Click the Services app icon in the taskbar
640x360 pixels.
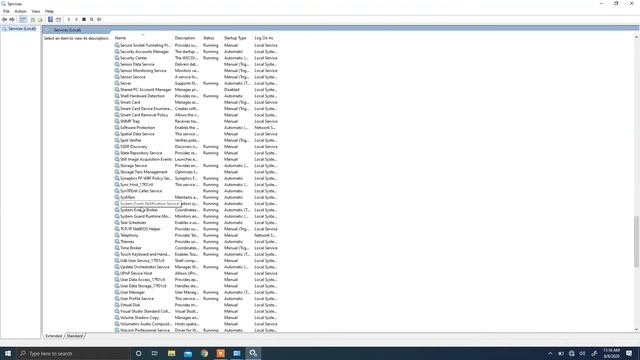[x=253, y=353]
